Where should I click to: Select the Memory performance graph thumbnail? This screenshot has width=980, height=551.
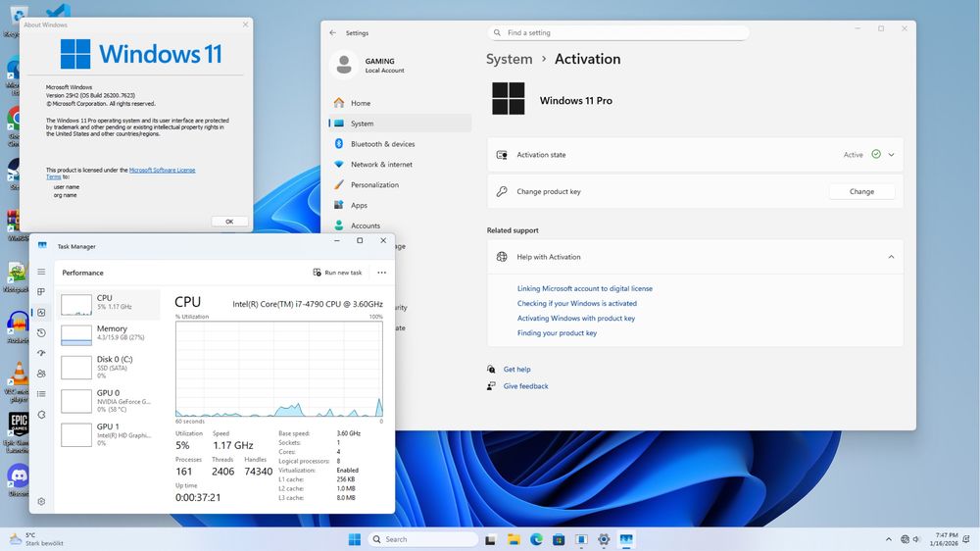click(76, 335)
